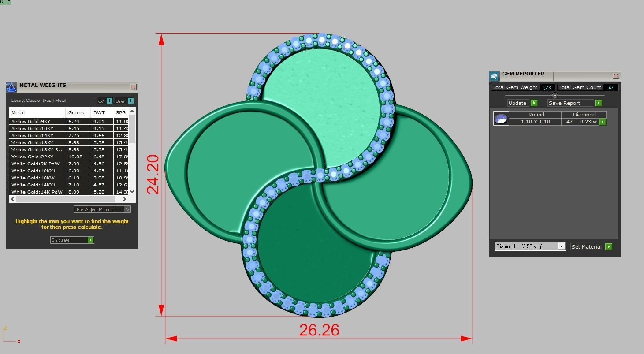This screenshot has width=644, height=354.
Task: Click the 6.48 DWT value
Action: (99, 157)
